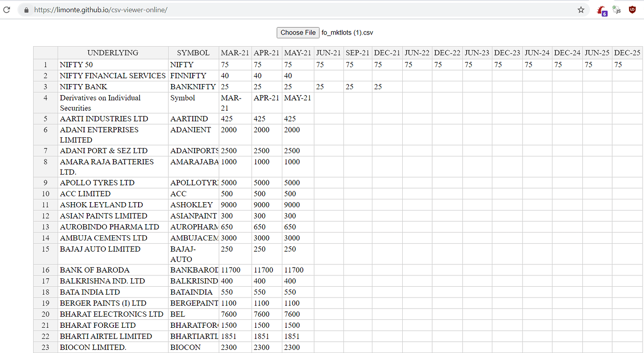Image resolution: width=644 pixels, height=353 pixels.
Task: Click the DEC-23 column header
Action: click(x=507, y=53)
